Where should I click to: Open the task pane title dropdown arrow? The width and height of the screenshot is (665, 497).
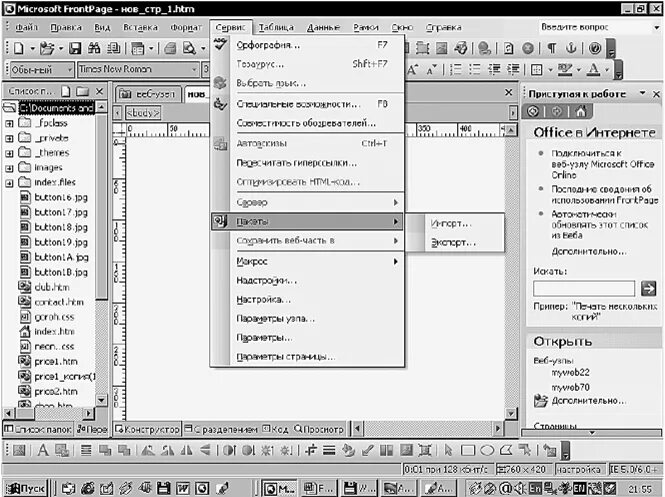643,93
